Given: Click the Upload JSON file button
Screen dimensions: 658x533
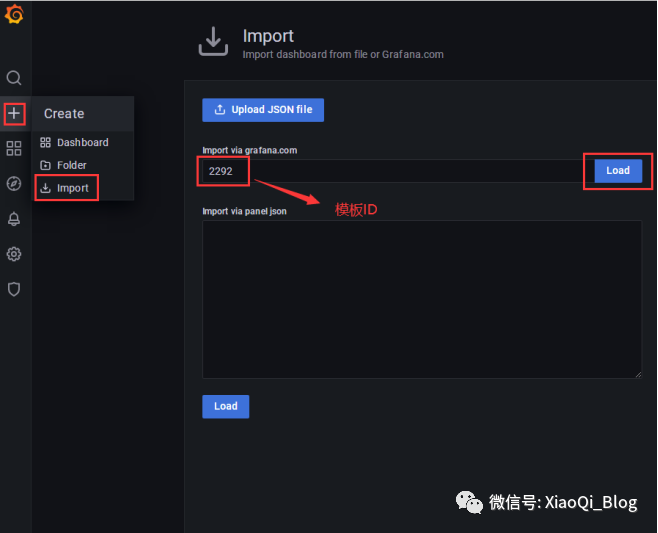Looking at the screenshot, I should pos(263,110).
